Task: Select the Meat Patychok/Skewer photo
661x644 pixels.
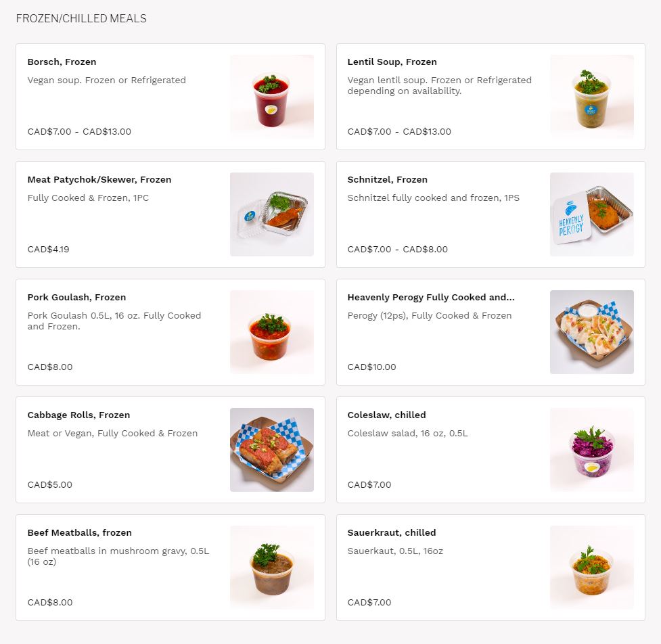Action: coord(271,214)
